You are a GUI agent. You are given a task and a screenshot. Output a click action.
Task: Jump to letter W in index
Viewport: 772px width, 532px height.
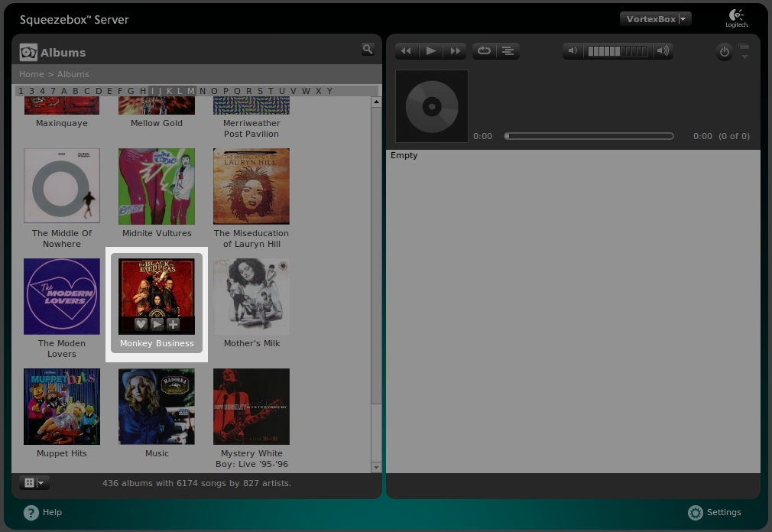306,91
